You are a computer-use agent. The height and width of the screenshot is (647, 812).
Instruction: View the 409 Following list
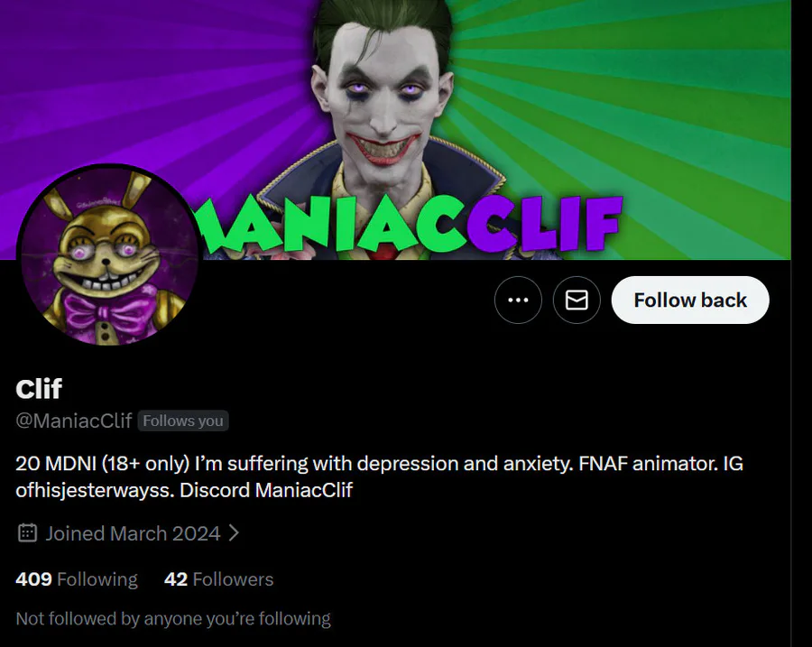pyautogui.click(x=77, y=579)
